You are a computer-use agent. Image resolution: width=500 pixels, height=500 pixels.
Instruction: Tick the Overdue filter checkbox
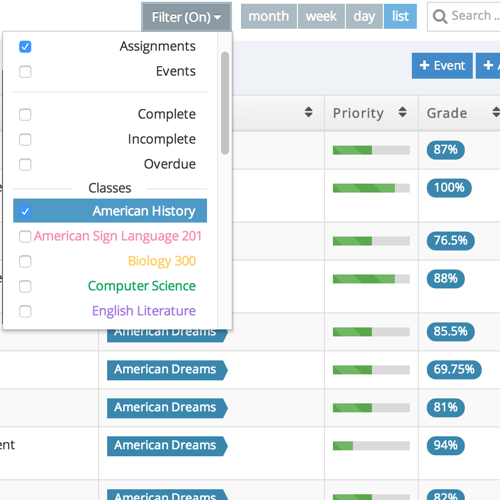[25, 164]
